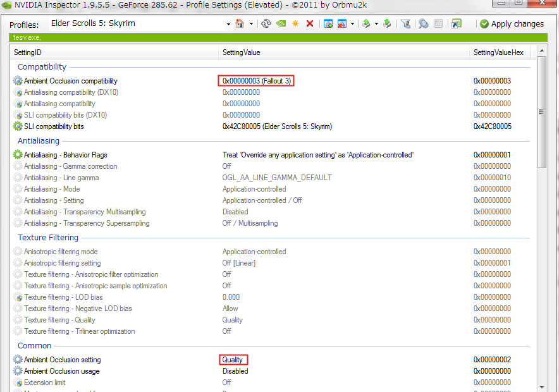Click icon of Anisotropic filtering mode row
Screen dimensions: 559x392
pos(18,252)
